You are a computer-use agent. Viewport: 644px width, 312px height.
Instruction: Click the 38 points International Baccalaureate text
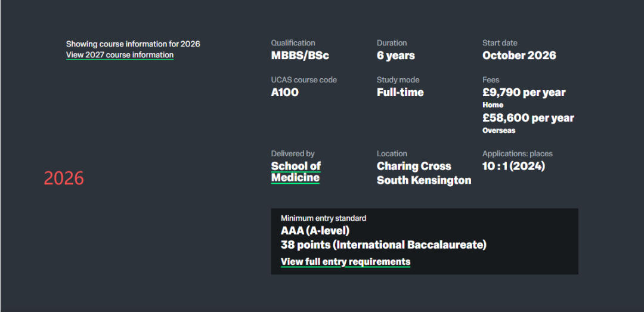(383, 245)
